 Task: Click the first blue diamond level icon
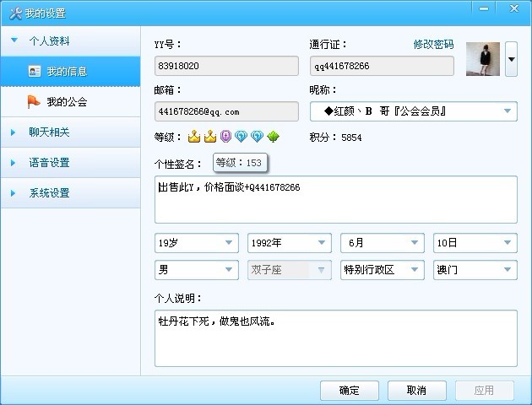click(x=241, y=137)
